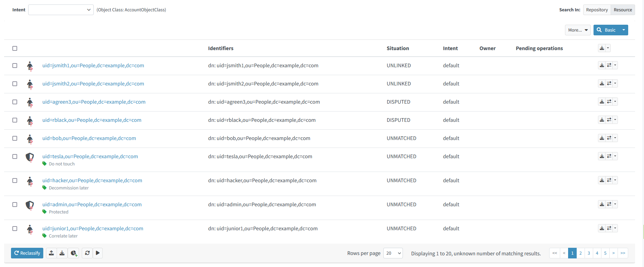Check the box for uid=agreen3 row
The width and height of the screenshot is (644, 267).
pos(15,102)
